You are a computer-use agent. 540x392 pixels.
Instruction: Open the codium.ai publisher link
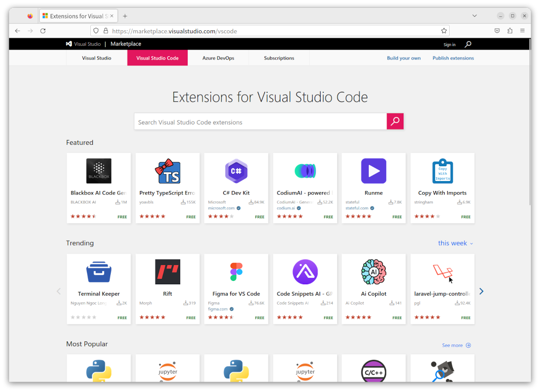point(285,208)
